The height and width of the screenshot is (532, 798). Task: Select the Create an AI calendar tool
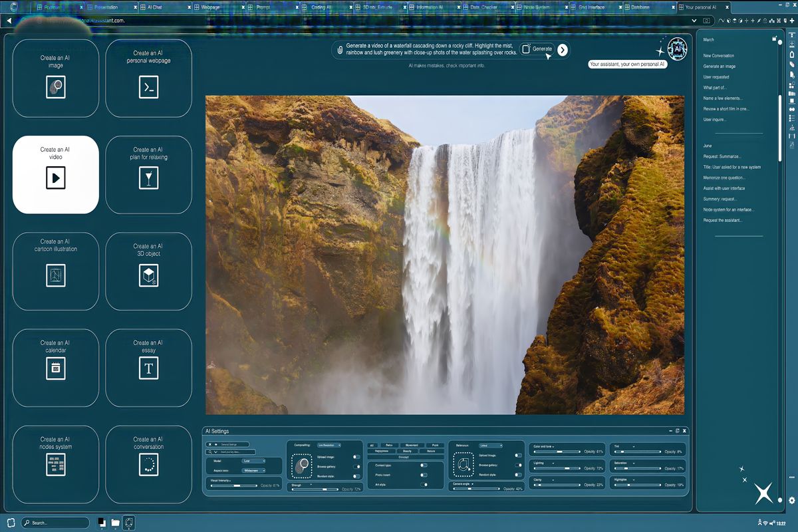point(55,368)
